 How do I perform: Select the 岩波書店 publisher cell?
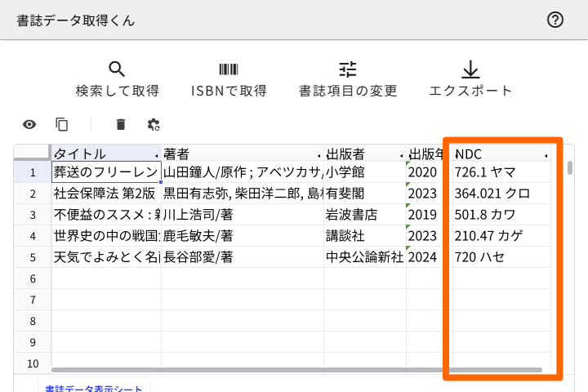coord(364,215)
